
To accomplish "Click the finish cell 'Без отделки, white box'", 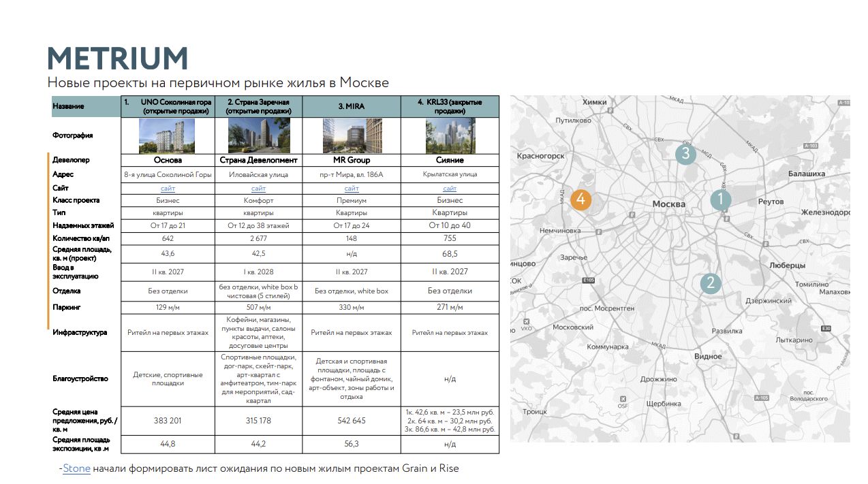I will coord(352,291).
